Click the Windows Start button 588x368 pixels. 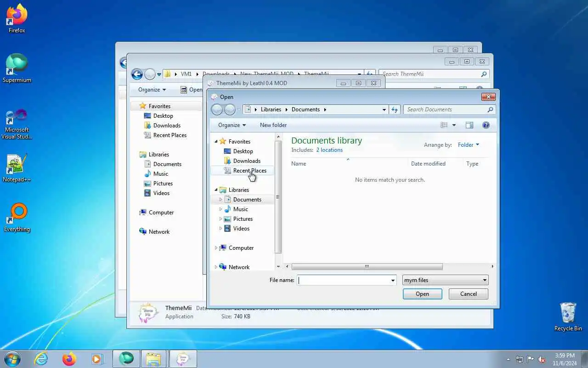tap(12, 359)
